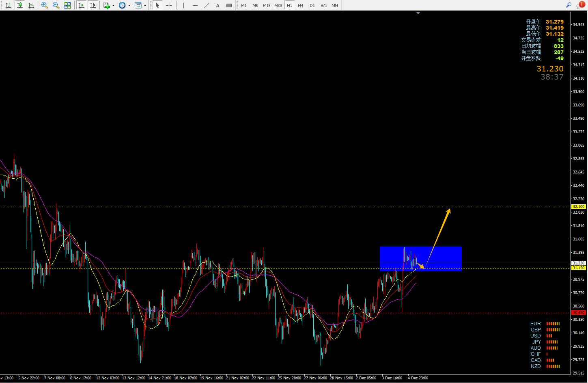This screenshot has height=383, width=588.
Task: Select the 32.100 yellow price label
Action: click(578, 207)
